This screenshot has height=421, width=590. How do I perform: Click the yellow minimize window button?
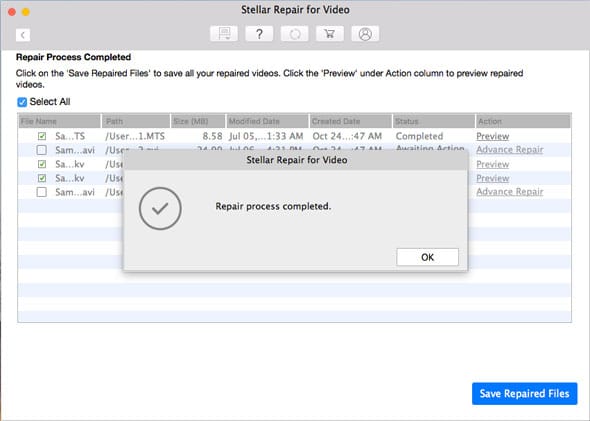click(x=26, y=12)
